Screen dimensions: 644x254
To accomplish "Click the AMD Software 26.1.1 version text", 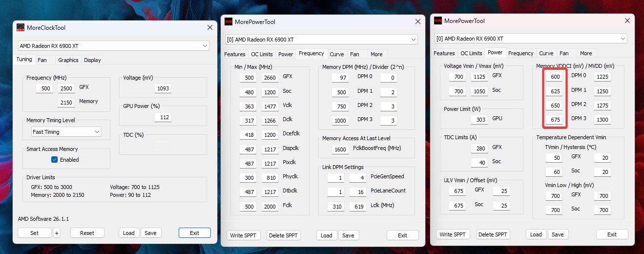I will click(x=43, y=219).
